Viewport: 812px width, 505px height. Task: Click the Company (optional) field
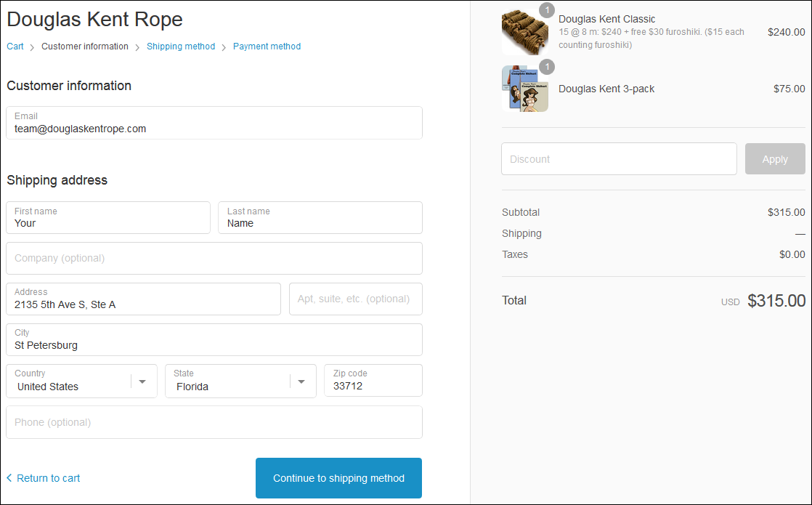[x=214, y=258]
